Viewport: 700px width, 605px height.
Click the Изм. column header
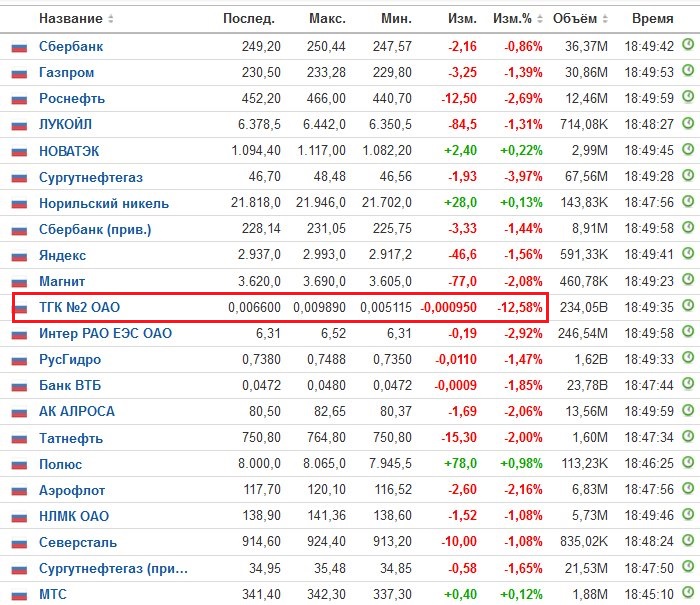(x=462, y=19)
